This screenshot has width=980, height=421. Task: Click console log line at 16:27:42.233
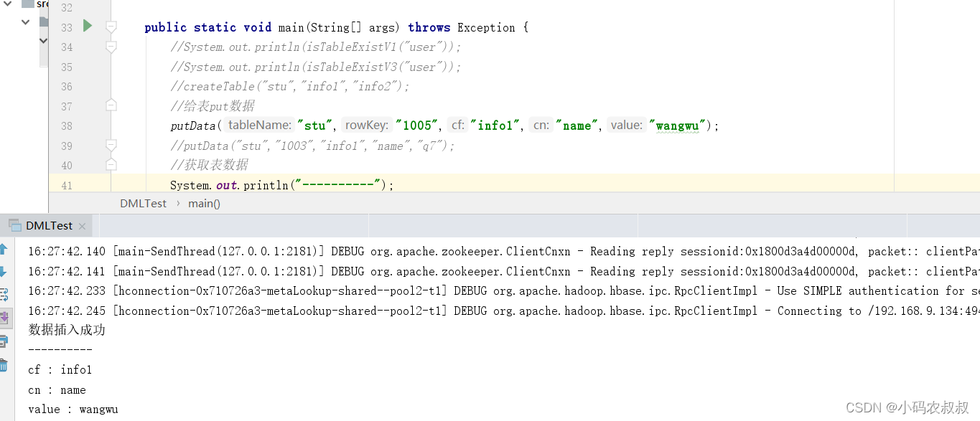pos(504,290)
